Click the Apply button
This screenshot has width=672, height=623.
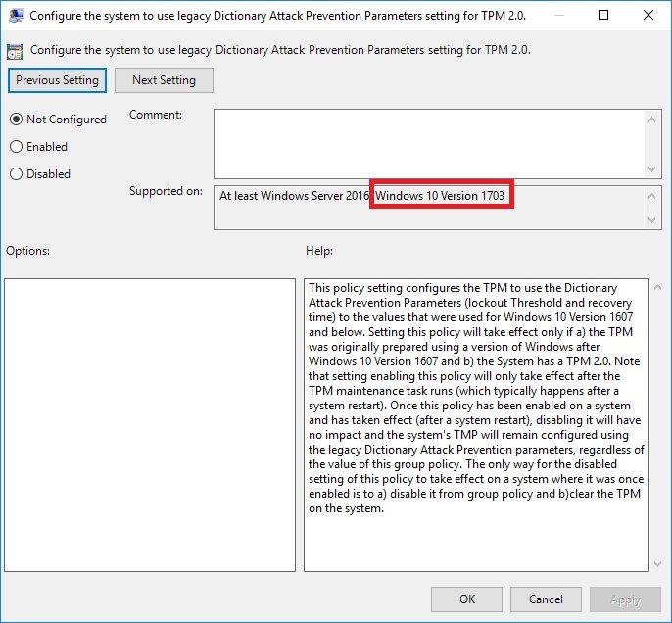625,599
